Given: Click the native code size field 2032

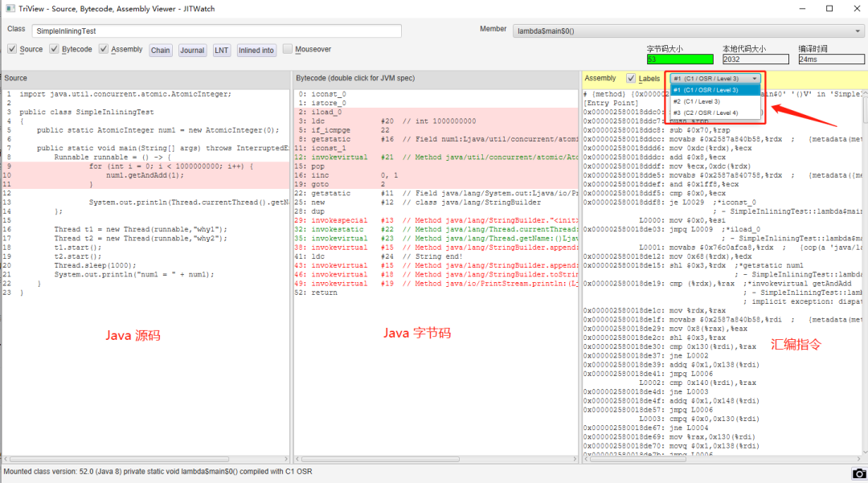Looking at the screenshot, I should tap(755, 59).
